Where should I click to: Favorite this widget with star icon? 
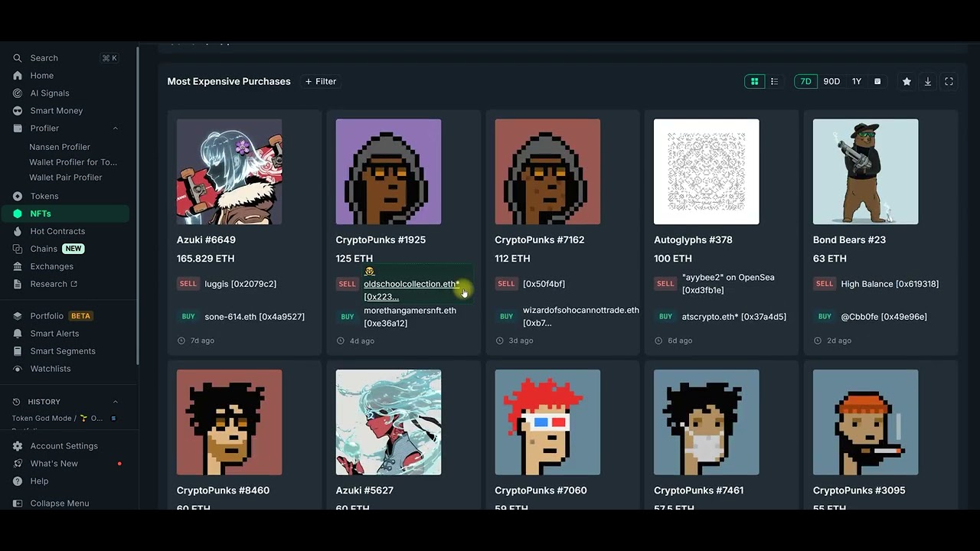[x=906, y=82]
